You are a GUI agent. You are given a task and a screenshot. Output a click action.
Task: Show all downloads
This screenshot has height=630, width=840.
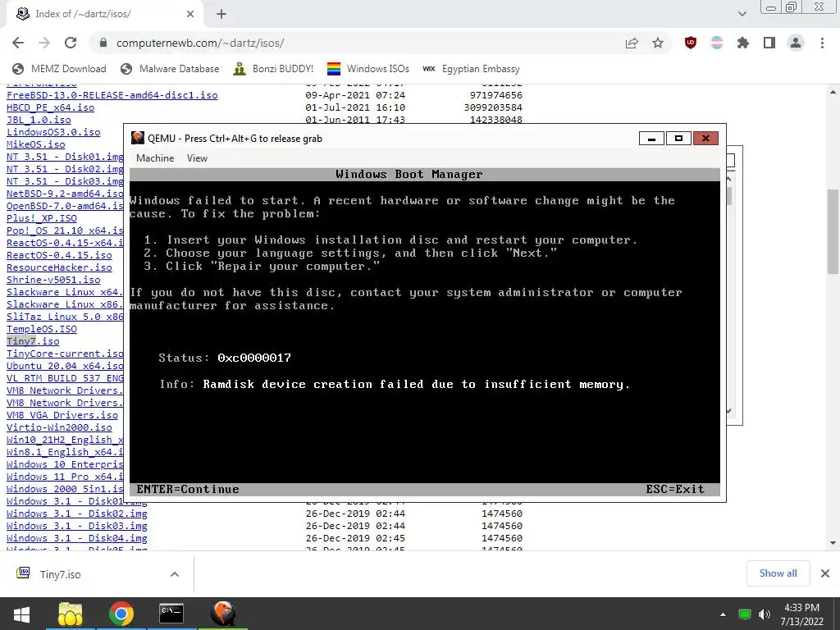click(778, 573)
